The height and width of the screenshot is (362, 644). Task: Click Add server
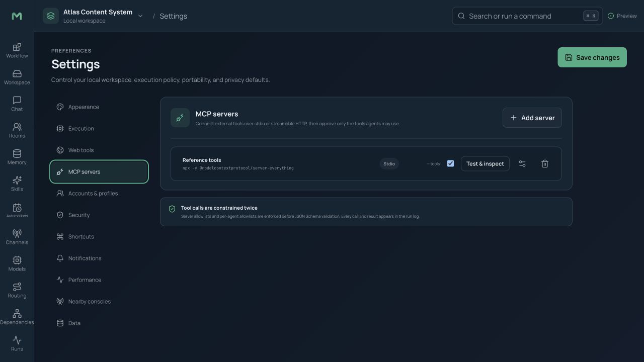(x=532, y=118)
